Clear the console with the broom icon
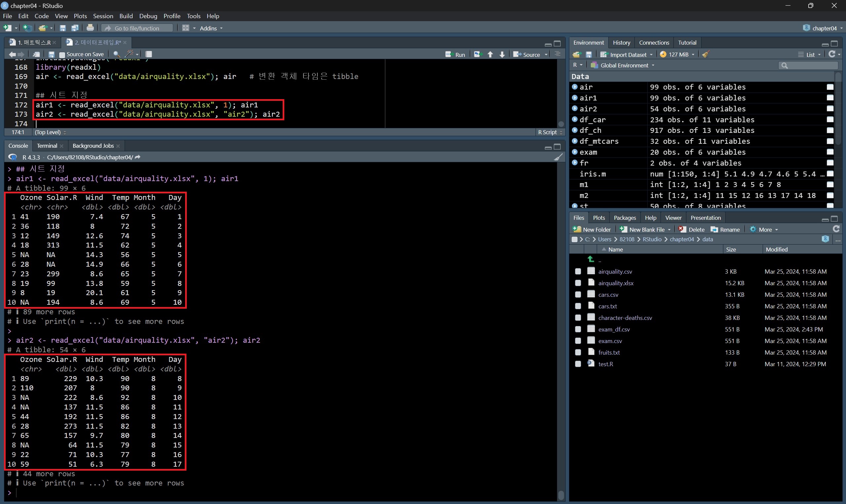Image resolution: width=846 pixels, height=504 pixels. [558, 157]
